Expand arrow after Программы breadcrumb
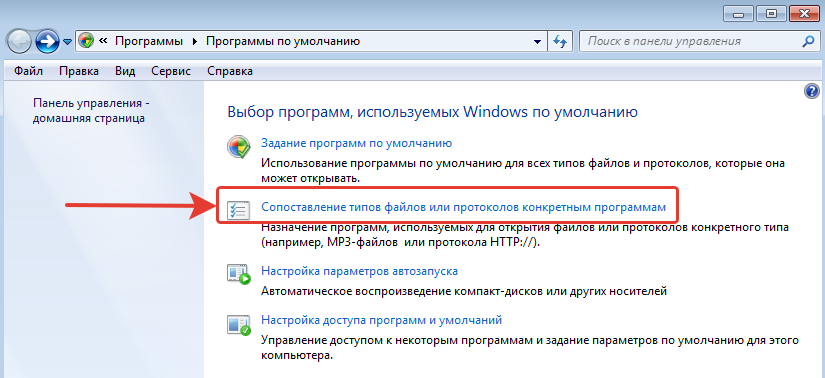Screen dimensions: 825x378 (195, 41)
